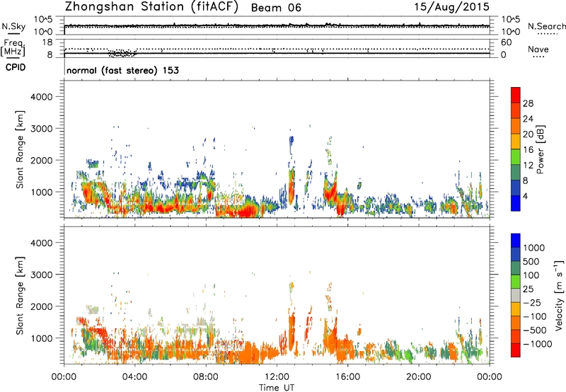Click 'Slant Range [km]' label on power plot
The width and height of the screenshot is (566, 392).
(20, 149)
